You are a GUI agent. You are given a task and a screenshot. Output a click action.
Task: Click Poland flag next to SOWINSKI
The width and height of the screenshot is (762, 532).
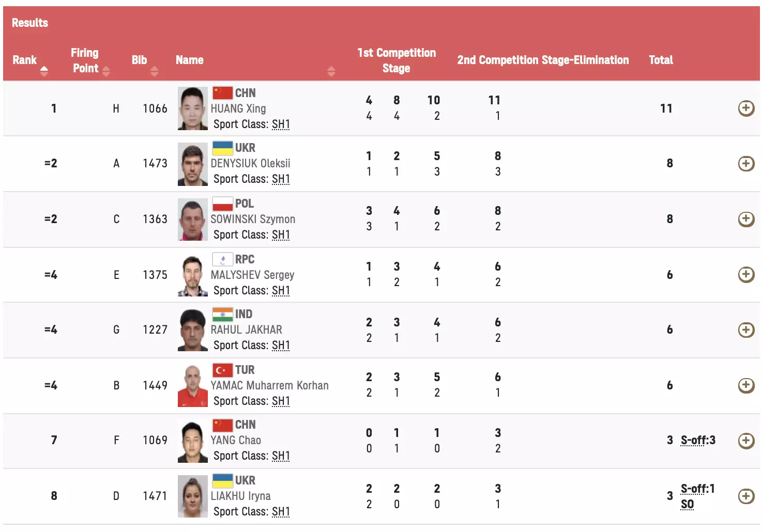(222, 204)
